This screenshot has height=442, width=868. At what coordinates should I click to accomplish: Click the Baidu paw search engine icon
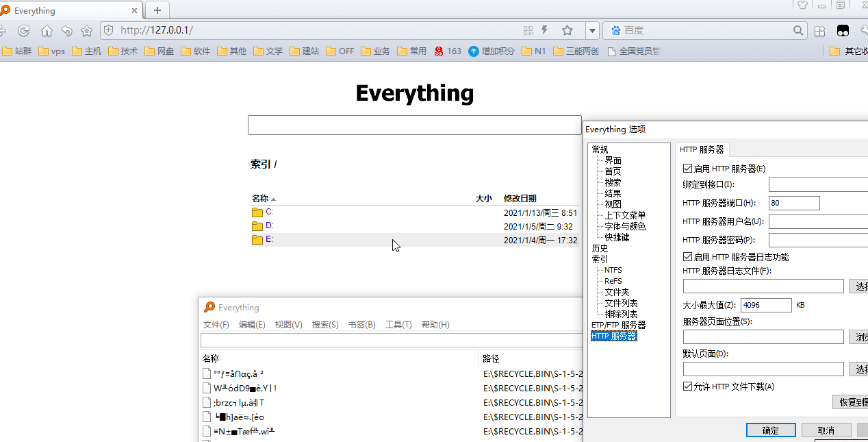[x=615, y=30]
